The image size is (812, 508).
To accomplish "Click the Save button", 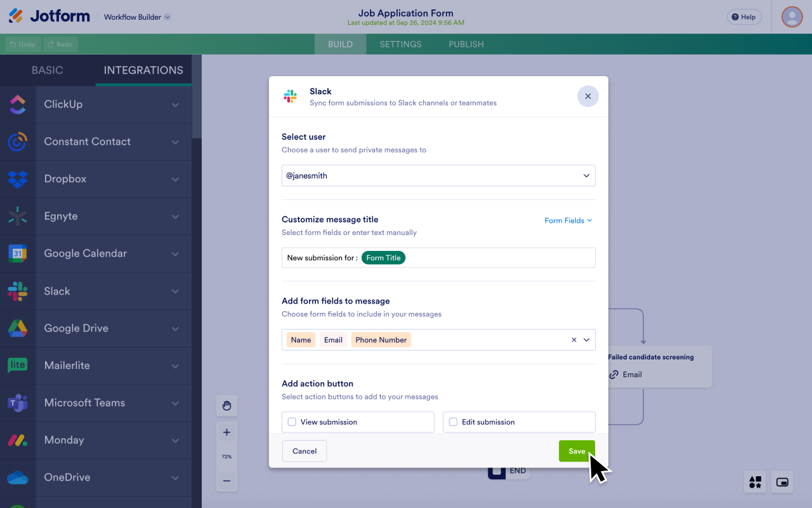I will click(577, 451).
